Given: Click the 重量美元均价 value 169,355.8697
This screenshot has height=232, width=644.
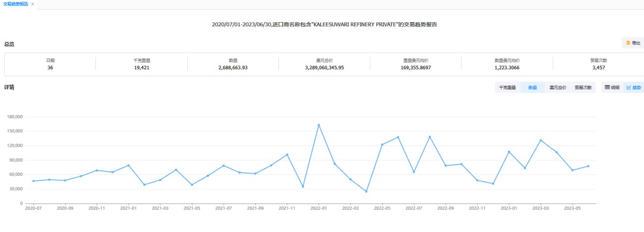Looking at the screenshot, I should tap(416, 68).
